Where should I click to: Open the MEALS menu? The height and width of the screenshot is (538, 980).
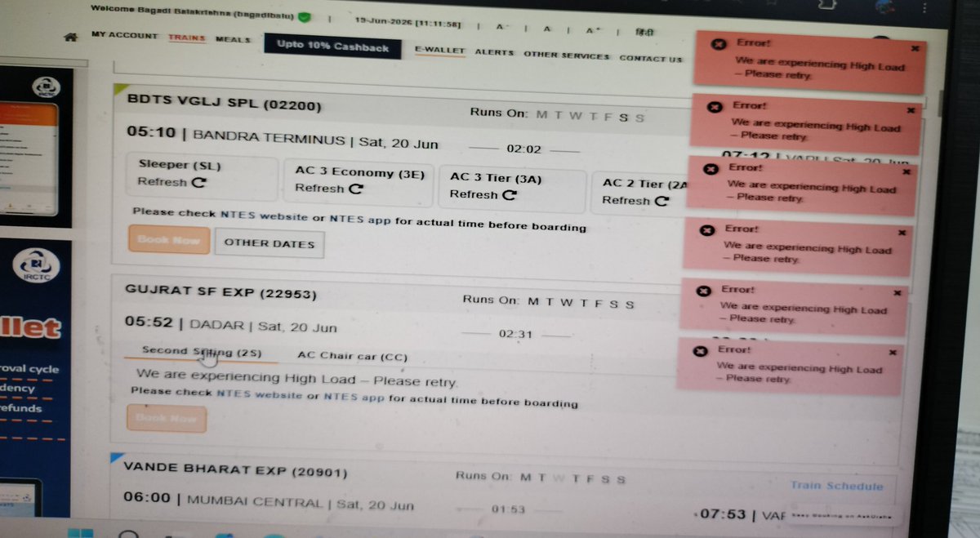coord(234,39)
